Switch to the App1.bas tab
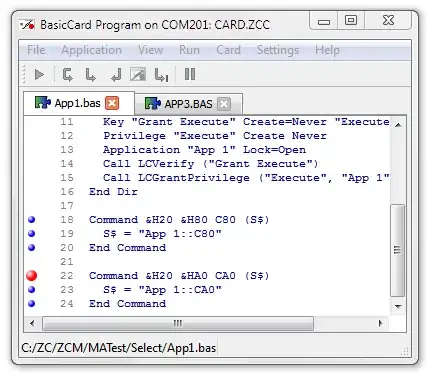This screenshot has width=427, height=374. click(x=79, y=103)
